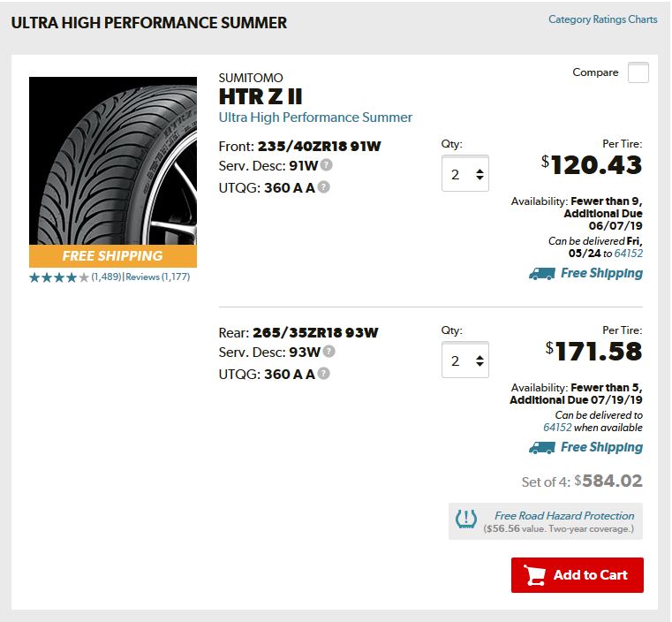Click the front tire price $120.43

(x=592, y=165)
